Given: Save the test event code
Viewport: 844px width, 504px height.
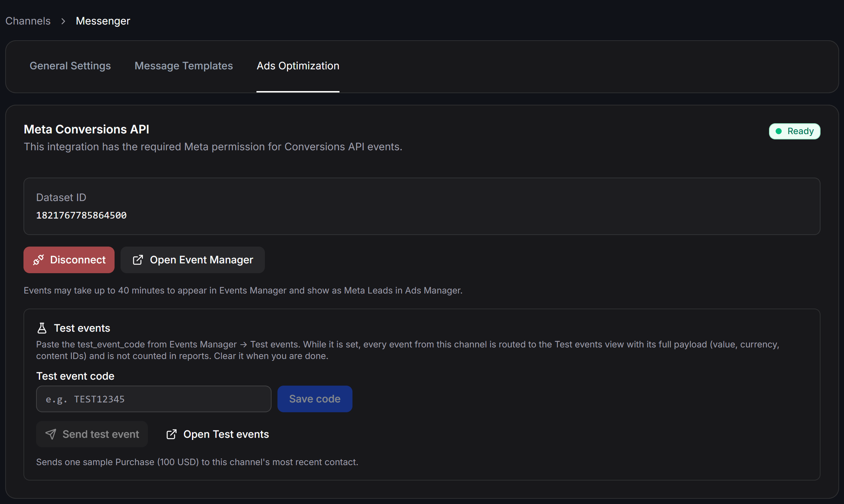Looking at the screenshot, I should pos(315,399).
